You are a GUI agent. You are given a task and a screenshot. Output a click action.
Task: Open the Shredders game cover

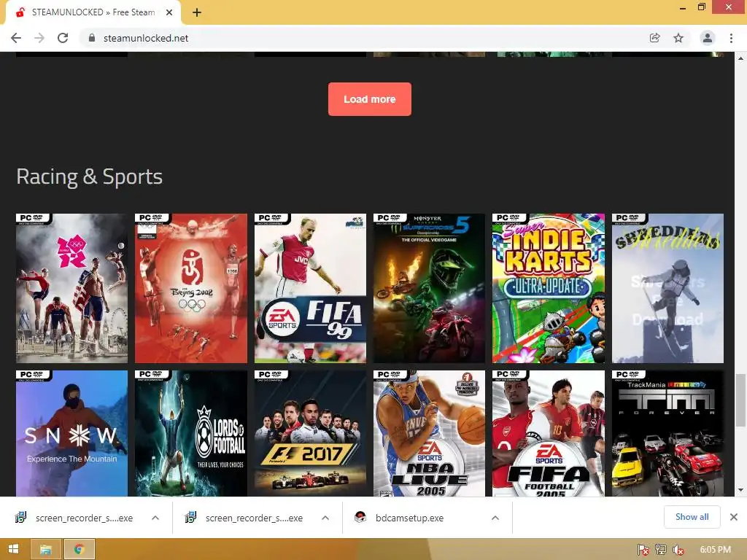(x=667, y=288)
